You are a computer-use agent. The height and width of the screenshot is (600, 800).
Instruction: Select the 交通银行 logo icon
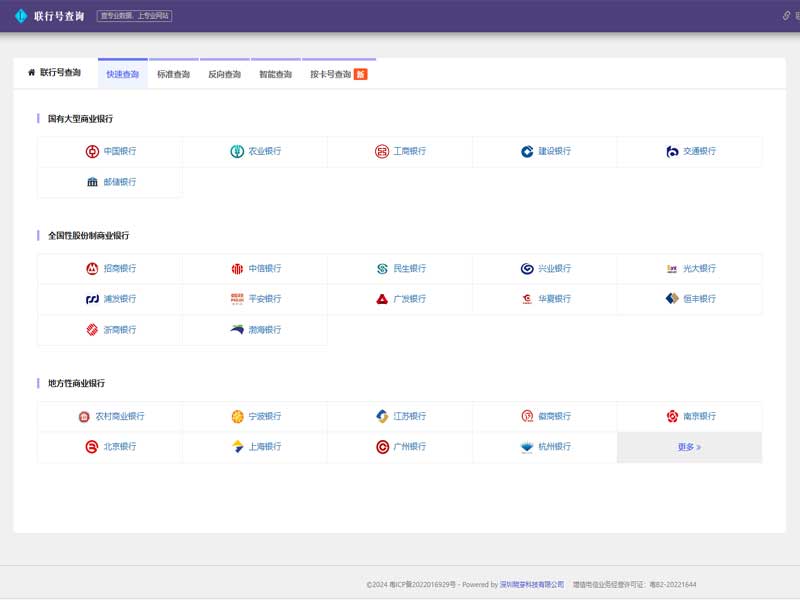672,152
